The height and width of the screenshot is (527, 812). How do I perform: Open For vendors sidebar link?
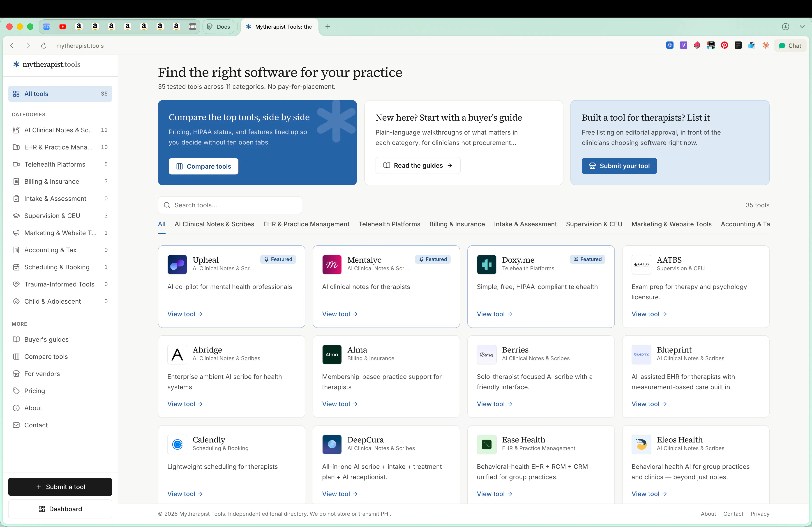(x=60, y=373)
